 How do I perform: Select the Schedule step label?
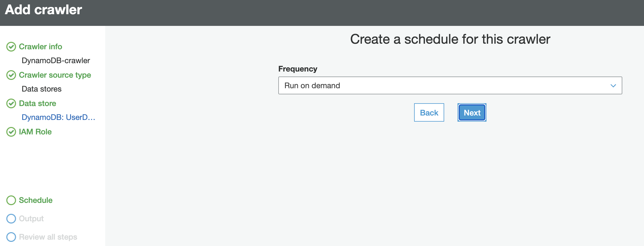pyautogui.click(x=36, y=200)
